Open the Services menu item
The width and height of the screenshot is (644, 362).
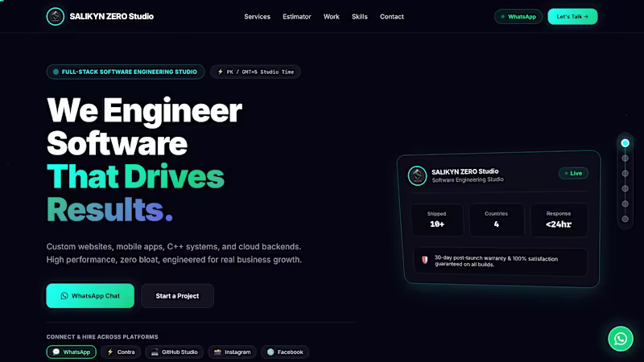click(257, 17)
